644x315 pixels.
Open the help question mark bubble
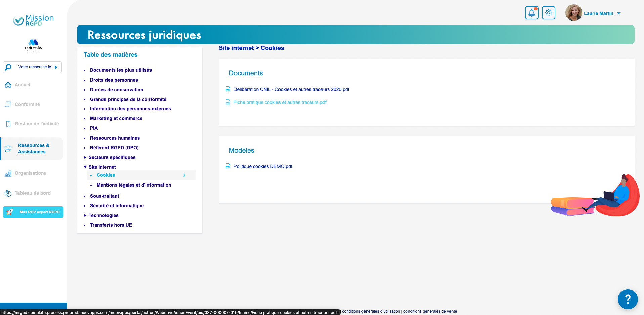pyautogui.click(x=628, y=299)
